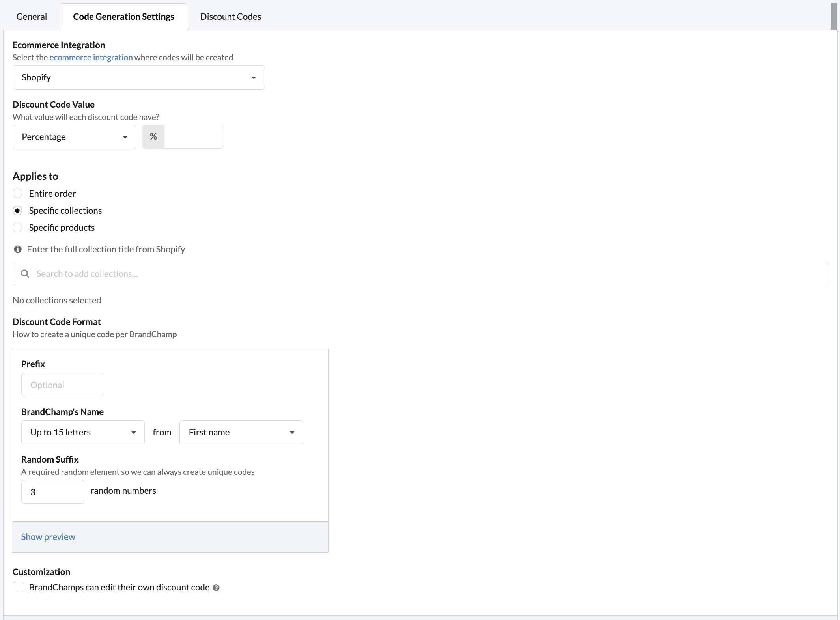Choose the Specific products radio option
Image resolution: width=840 pixels, height=620 pixels.
(x=17, y=228)
